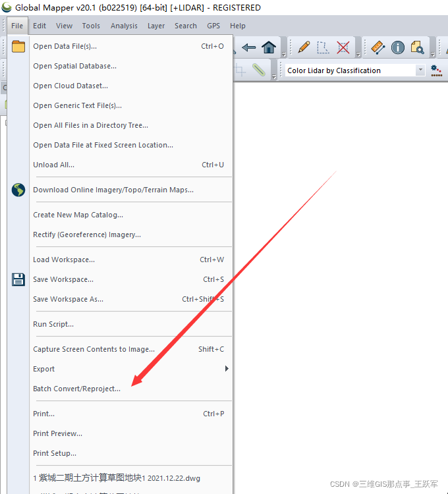Open the Search menu
The width and height of the screenshot is (448, 494).
click(x=186, y=26)
